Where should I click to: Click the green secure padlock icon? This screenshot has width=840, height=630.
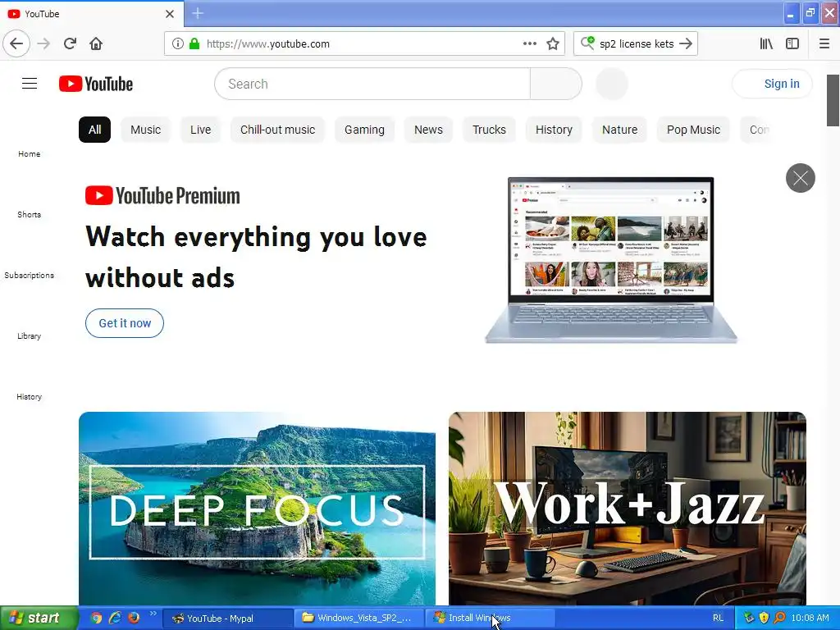pos(194,44)
